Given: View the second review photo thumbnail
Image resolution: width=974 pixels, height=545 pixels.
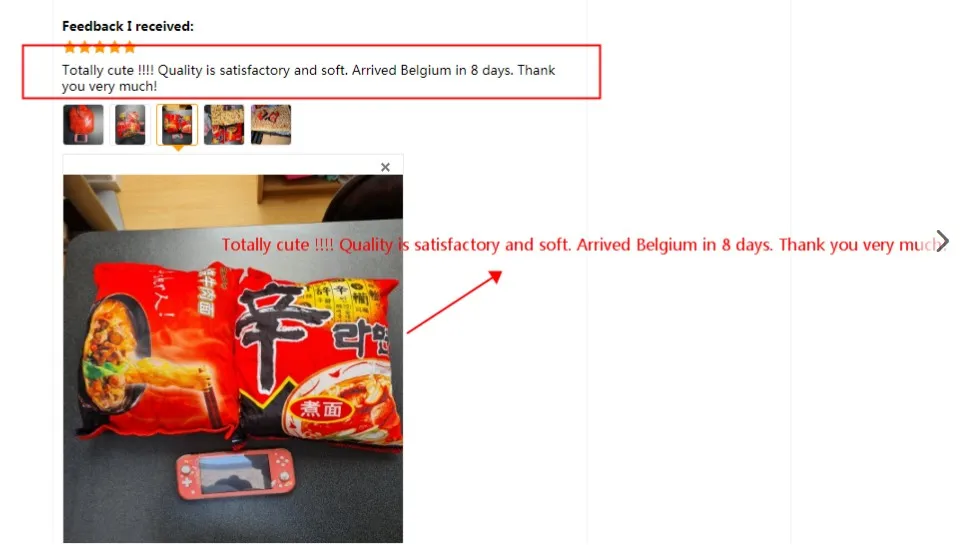Looking at the screenshot, I should [x=130, y=125].
